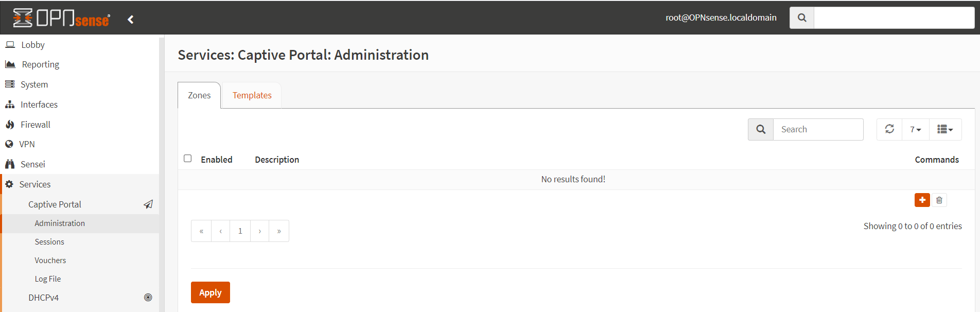980x312 pixels.
Task: Click the refresh table icon
Action: (x=889, y=129)
